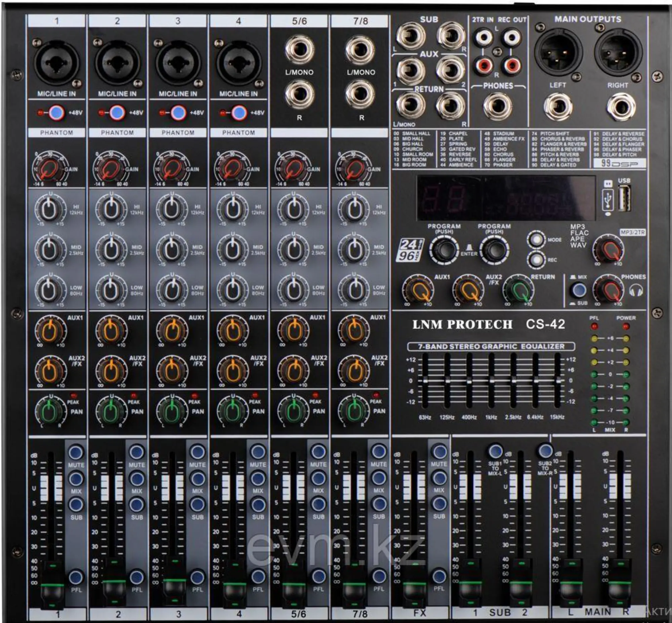Click the channel 7/8 PAN knob
672x623 pixels.
point(353,411)
